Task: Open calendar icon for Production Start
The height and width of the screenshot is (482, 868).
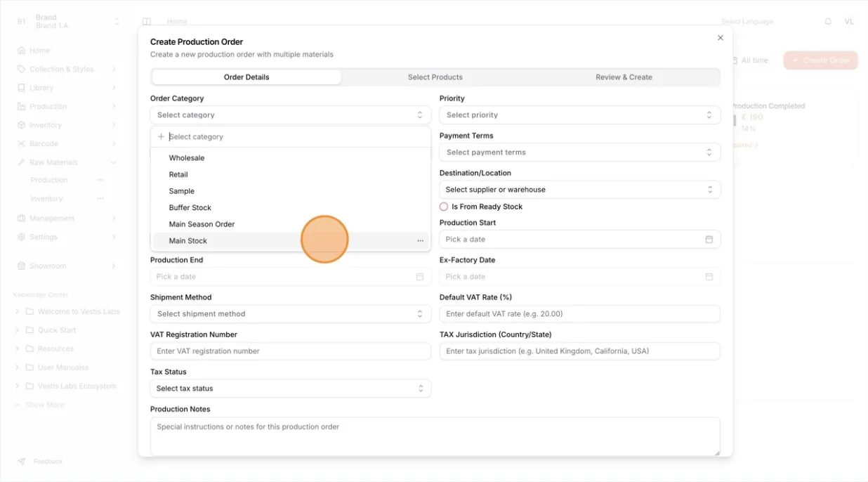Action: tap(709, 240)
